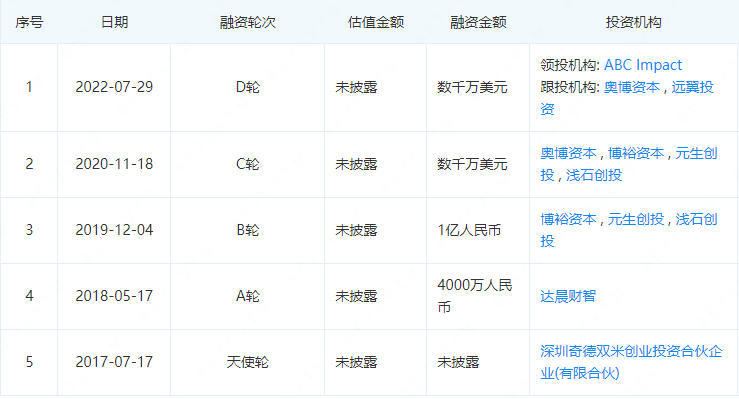Select the 融资轮次 column header
Viewport: 739px width, 399px height.
click(247, 22)
